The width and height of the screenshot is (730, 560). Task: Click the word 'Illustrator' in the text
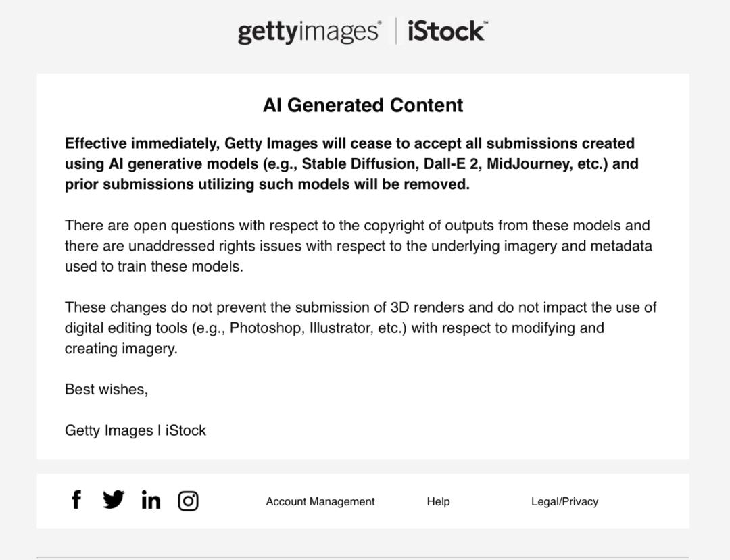341,328
